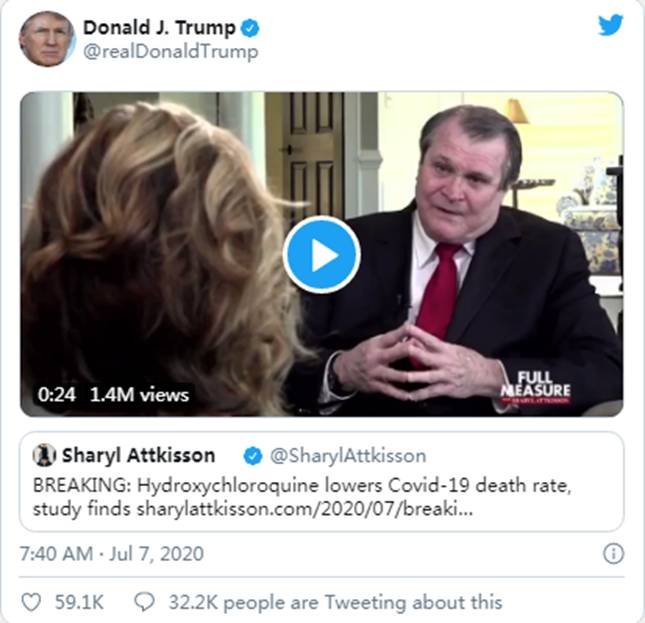Open "32.2K people are Tweeting about this"

click(x=334, y=602)
